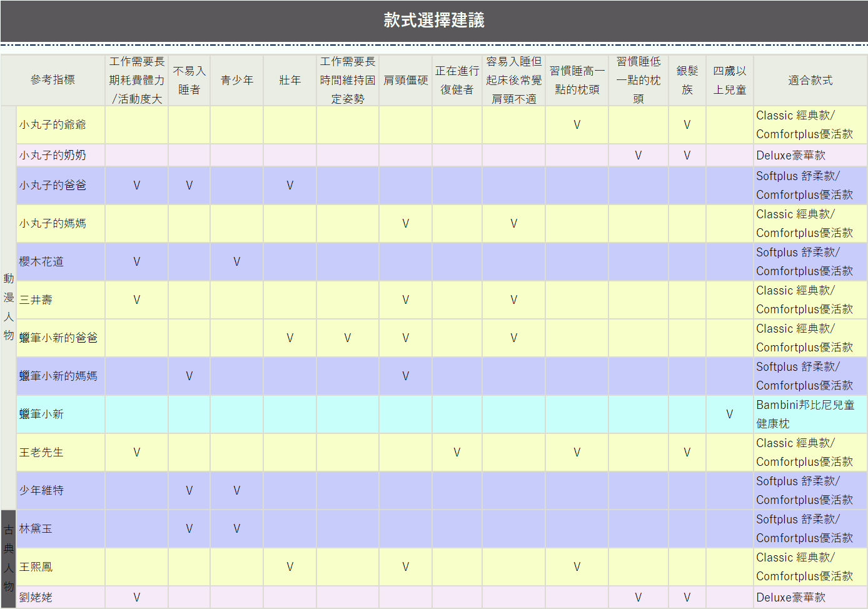Image resolution: width=868 pixels, height=609 pixels.
Task: Select the 習慣睡高一點的枕頭 column header
Action: pos(577,80)
